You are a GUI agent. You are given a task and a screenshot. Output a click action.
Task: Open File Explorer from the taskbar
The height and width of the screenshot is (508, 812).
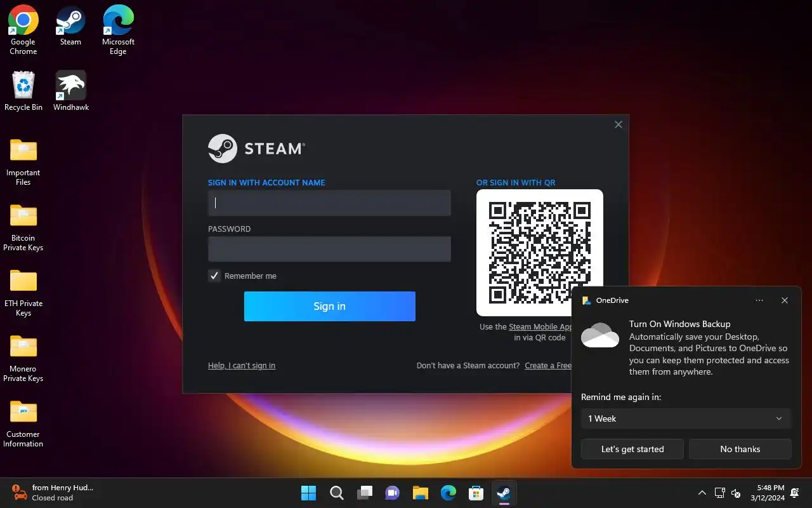420,493
